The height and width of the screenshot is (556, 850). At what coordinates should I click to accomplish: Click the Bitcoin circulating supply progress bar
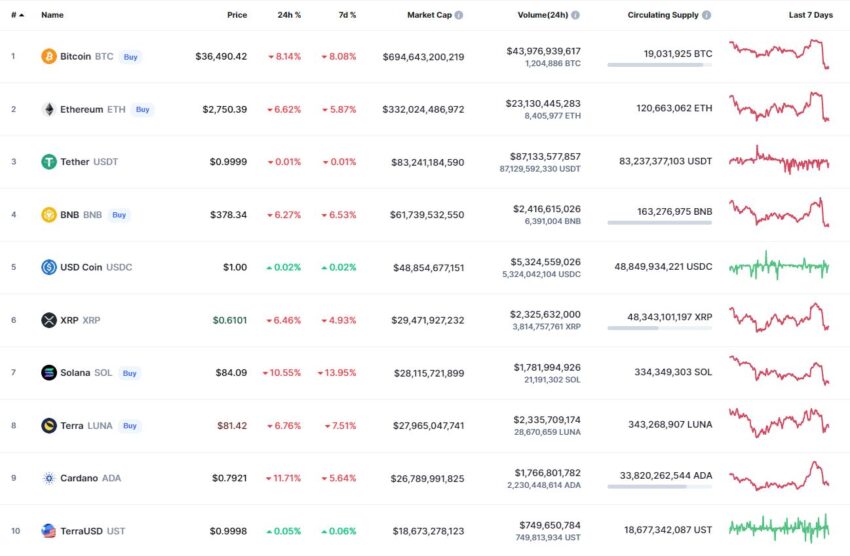tap(660, 65)
